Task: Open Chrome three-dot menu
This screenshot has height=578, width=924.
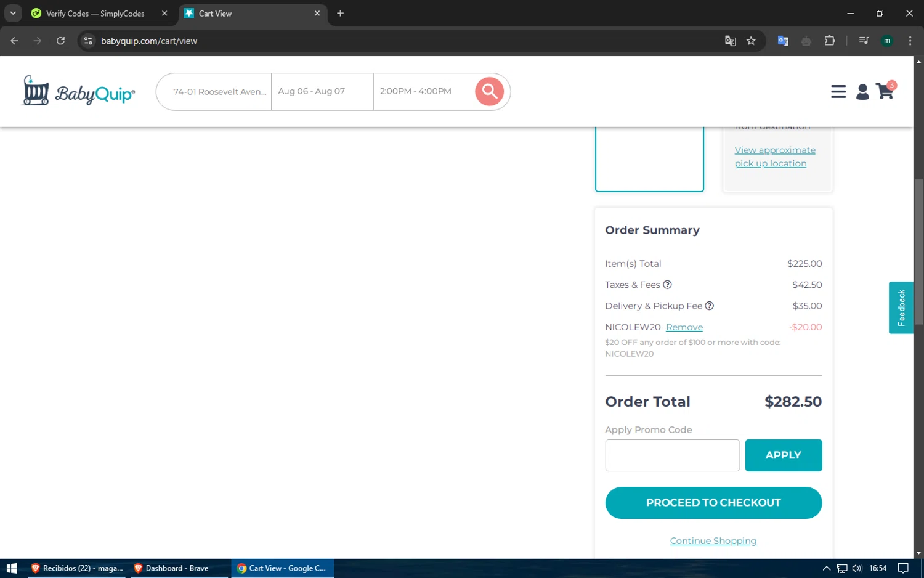Action: tap(910, 41)
